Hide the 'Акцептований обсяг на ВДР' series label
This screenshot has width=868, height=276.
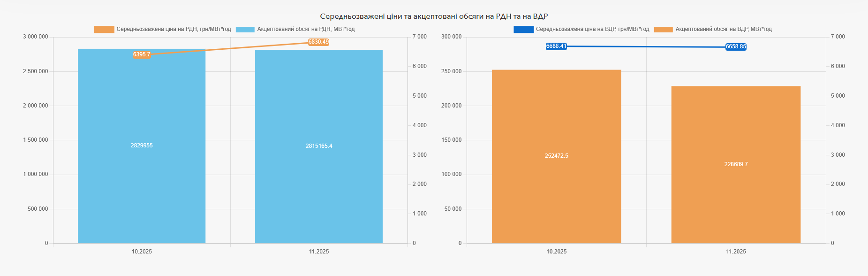point(723,29)
